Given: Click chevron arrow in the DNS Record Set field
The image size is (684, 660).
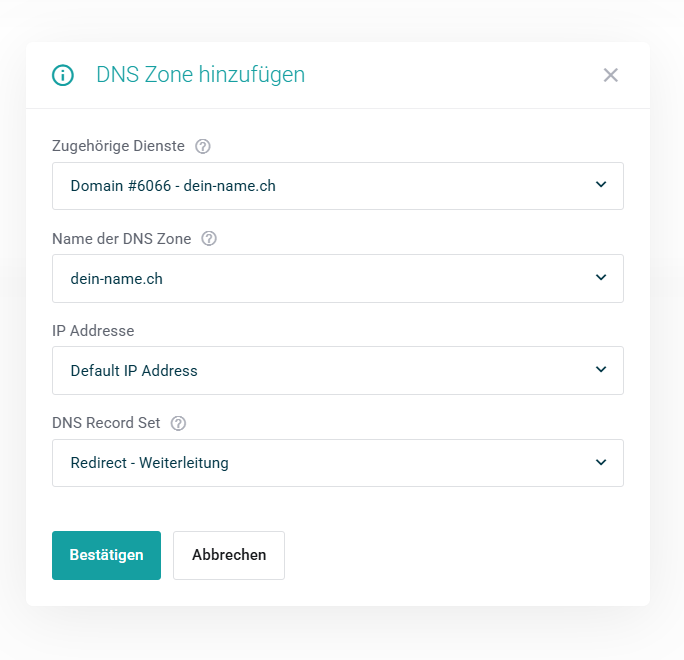Looking at the screenshot, I should point(601,462).
